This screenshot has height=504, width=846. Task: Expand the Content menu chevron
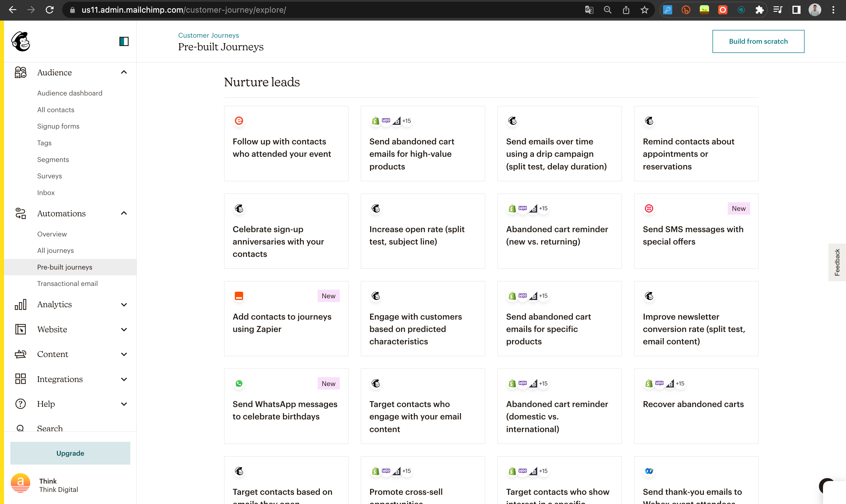[x=124, y=354]
